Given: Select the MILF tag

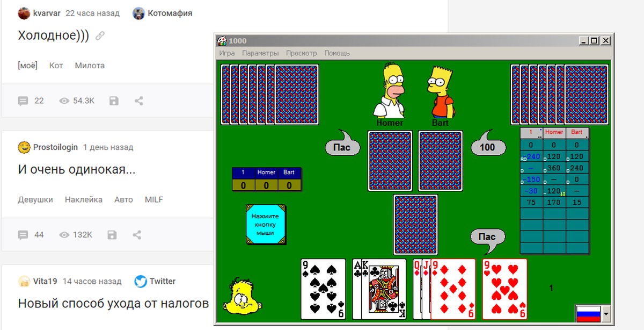Looking at the screenshot, I should coord(154,199).
